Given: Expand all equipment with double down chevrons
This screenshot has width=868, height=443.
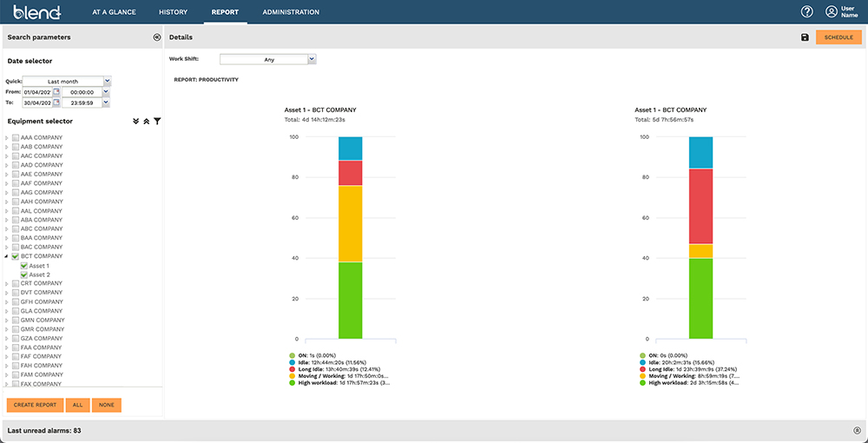Looking at the screenshot, I should tap(135, 122).
